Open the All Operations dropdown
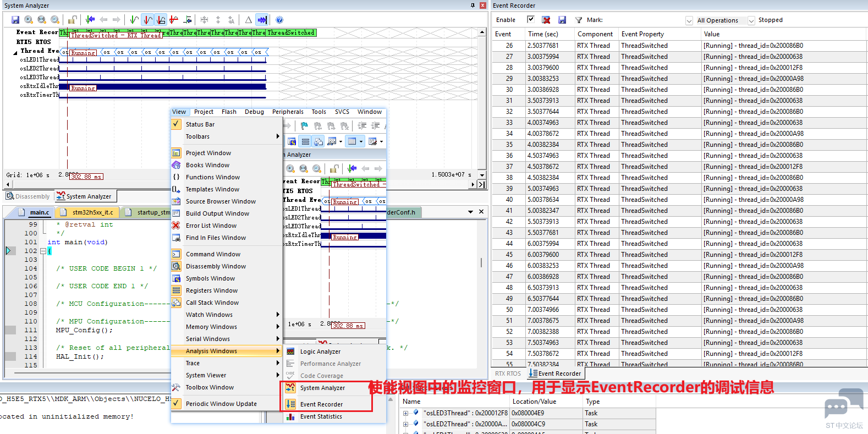The width and height of the screenshot is (868, 434). pos(751,20)
